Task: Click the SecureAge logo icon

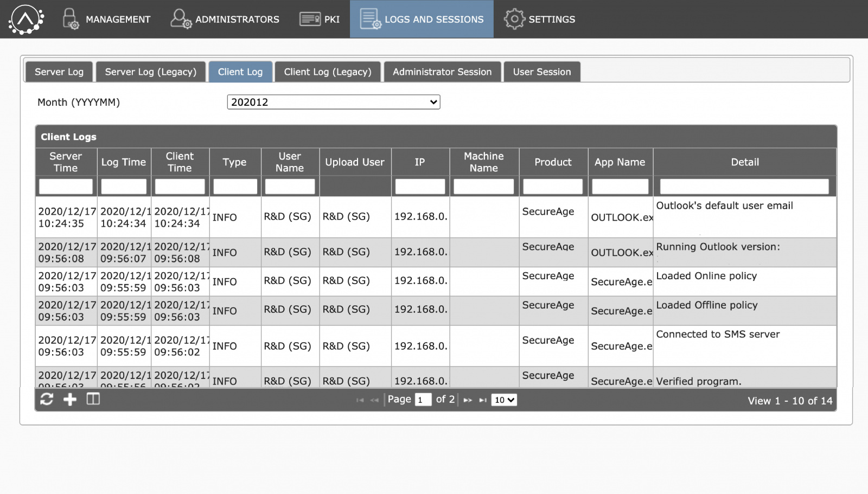Action: 25,19
